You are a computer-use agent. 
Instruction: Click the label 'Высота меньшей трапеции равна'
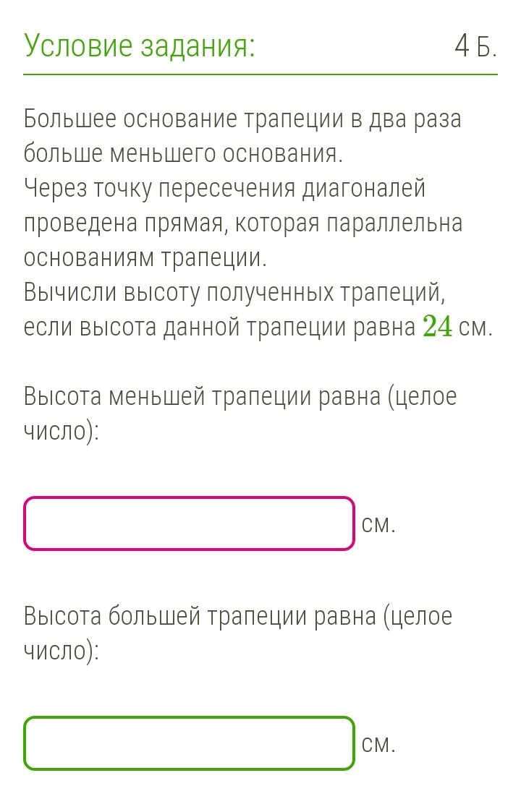[202, 397]
